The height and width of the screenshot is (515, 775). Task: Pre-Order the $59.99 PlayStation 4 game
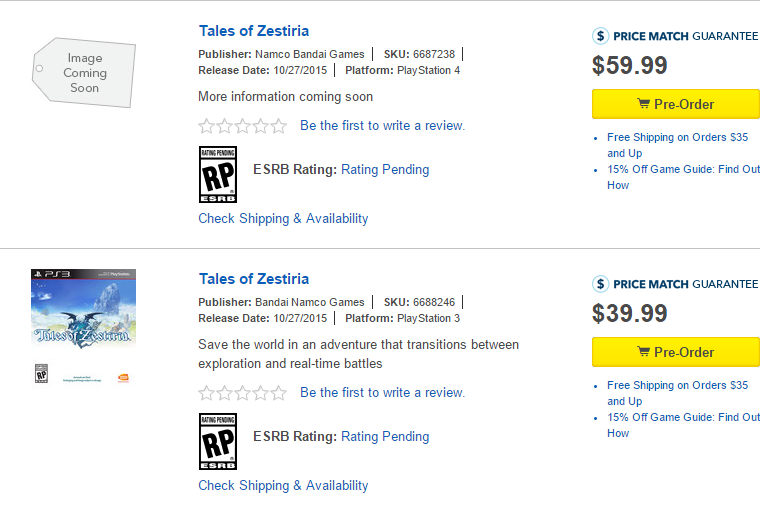(675, 104)
